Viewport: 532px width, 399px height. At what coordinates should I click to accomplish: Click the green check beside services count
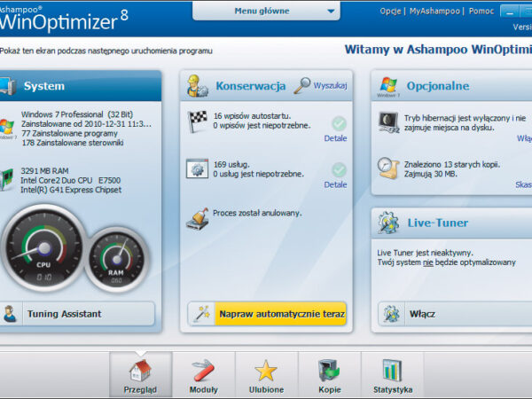[x=339, y=169]
